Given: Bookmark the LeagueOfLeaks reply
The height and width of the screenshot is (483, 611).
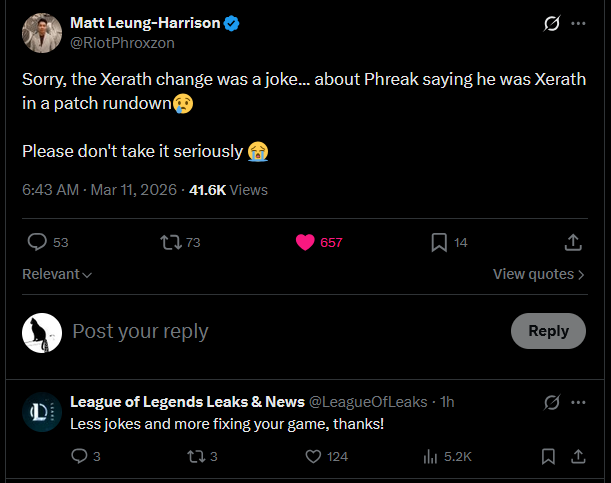Looking at the screenshot, I should tap(548, 456).
